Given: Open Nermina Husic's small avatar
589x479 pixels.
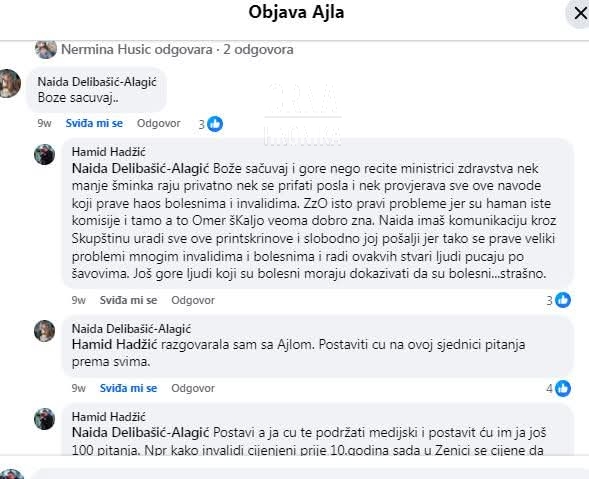Looking at the screenshot, I should (x=45, y=49).
